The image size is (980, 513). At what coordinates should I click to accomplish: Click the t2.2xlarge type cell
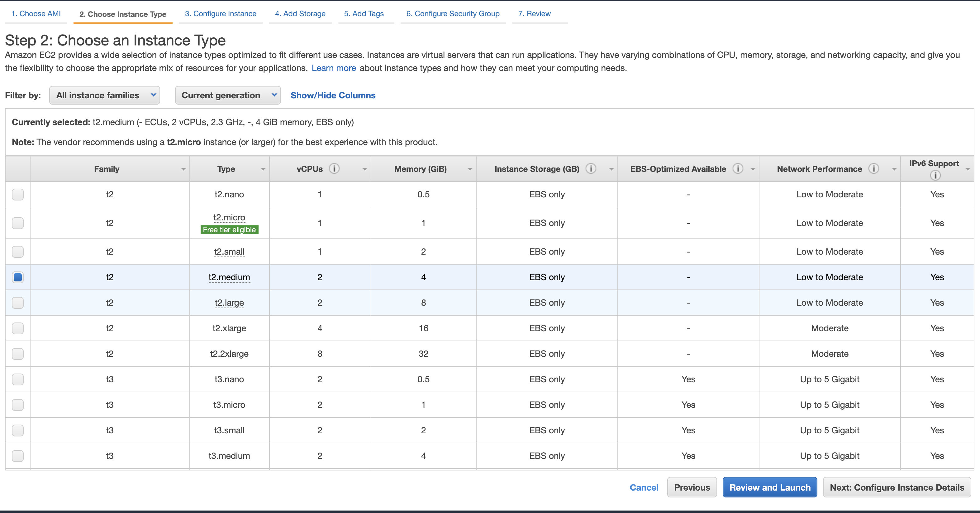229,354
